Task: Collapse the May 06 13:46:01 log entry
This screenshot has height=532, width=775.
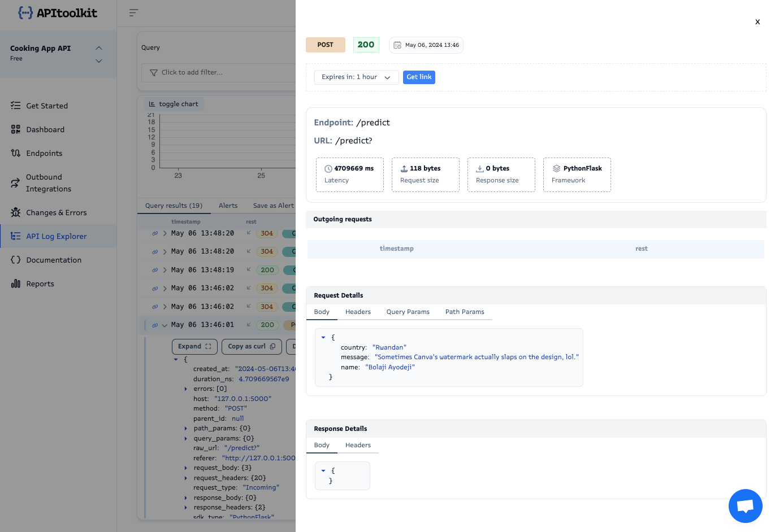Action: tap(164, 325)
